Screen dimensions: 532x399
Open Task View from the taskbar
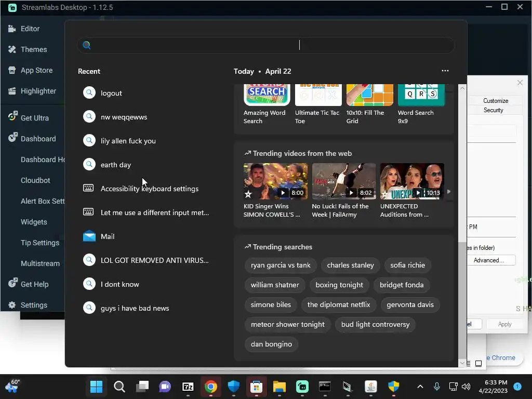142,387
